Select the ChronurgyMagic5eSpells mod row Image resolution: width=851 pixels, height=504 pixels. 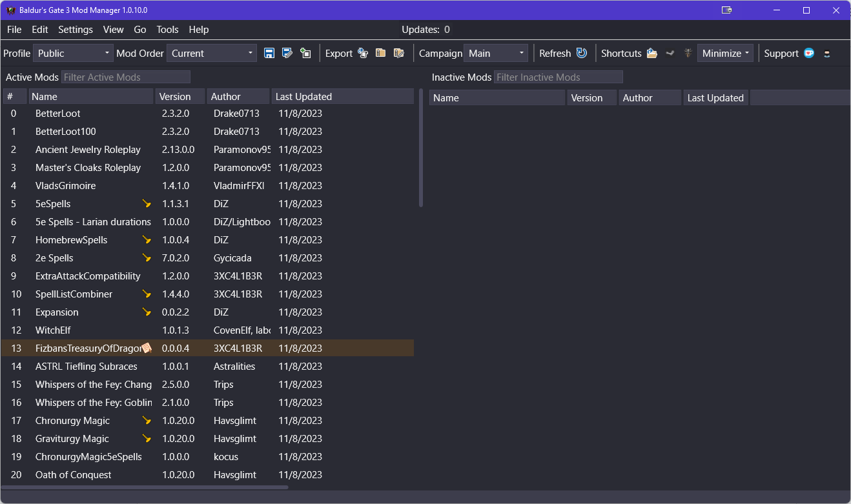(207, 456)
